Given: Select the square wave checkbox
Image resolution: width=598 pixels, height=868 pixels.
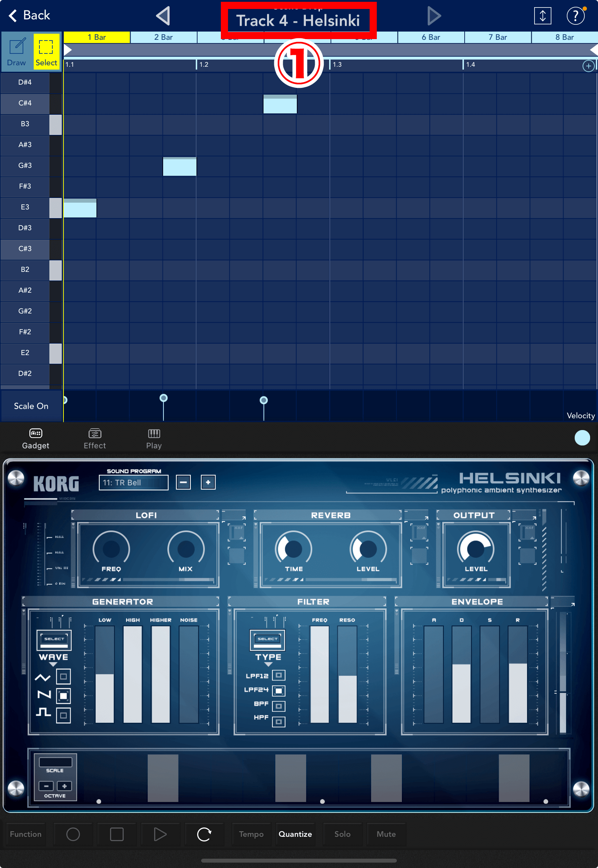Looking at the screenshot, I should 63,716.
